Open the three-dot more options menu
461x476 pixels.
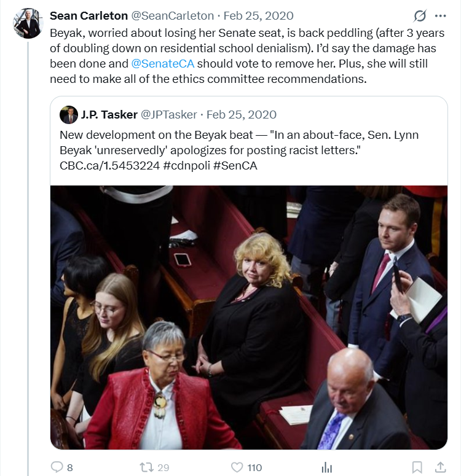(440, 16)
